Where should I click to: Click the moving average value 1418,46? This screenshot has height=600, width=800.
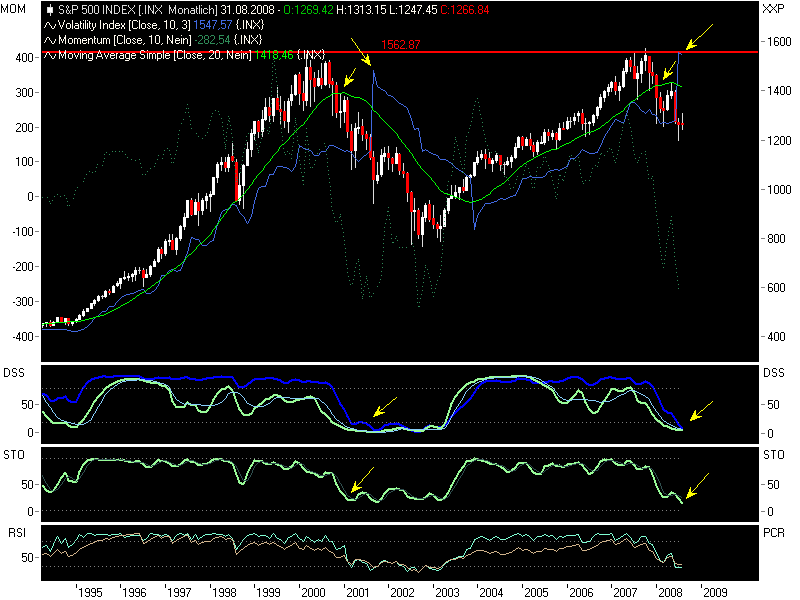tap(274, 55)
